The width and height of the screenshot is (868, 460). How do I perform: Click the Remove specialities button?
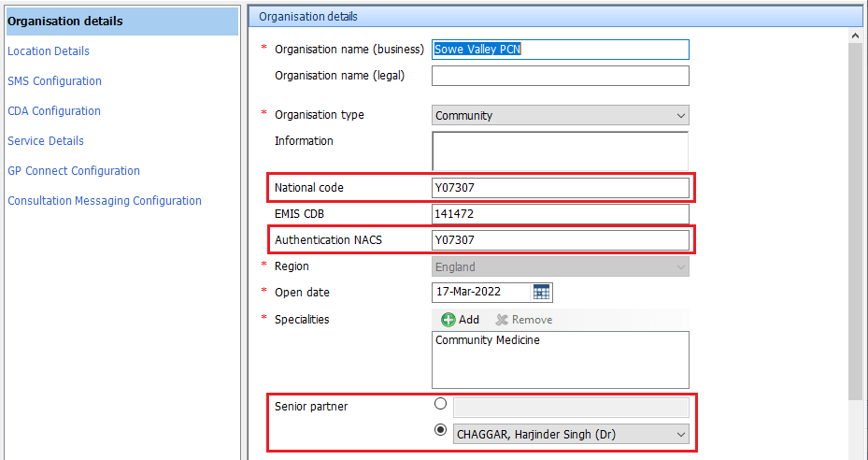(523, 320)
